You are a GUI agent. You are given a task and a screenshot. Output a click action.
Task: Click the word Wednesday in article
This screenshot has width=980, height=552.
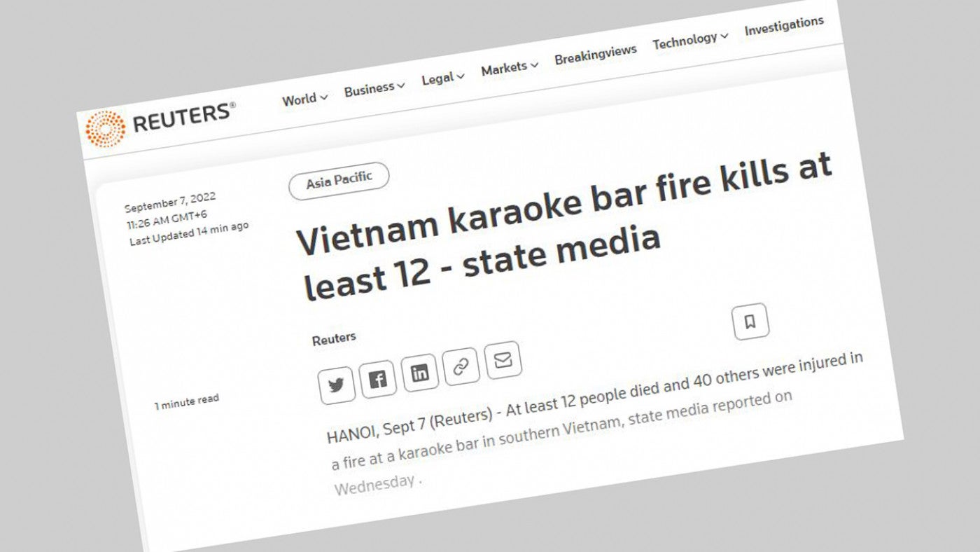375,484
